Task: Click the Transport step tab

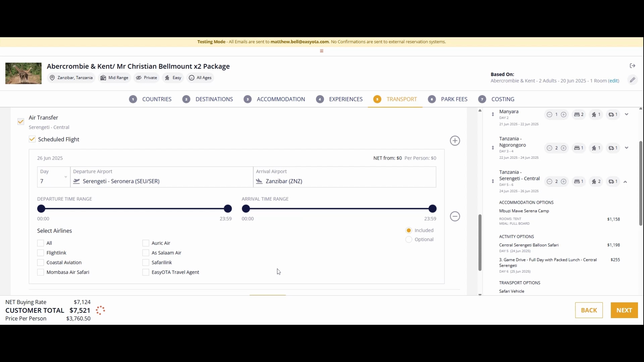Action: click(x=395, y=99)
